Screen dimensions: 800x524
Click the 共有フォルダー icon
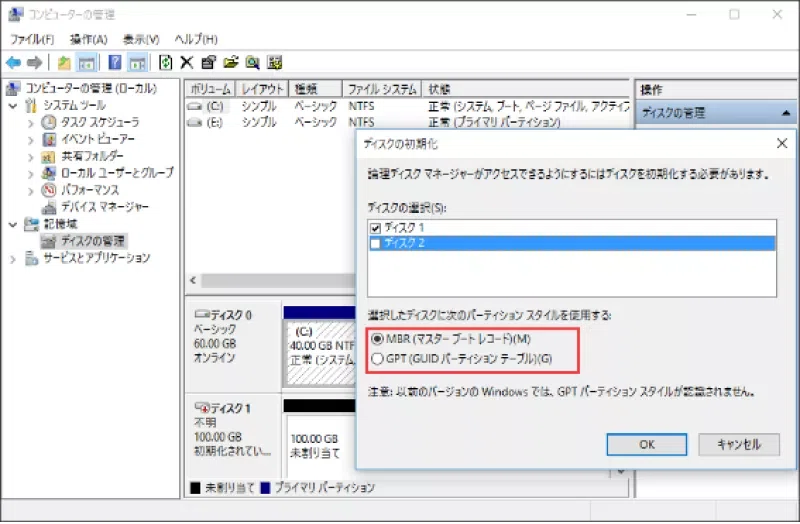coord(48,156)
